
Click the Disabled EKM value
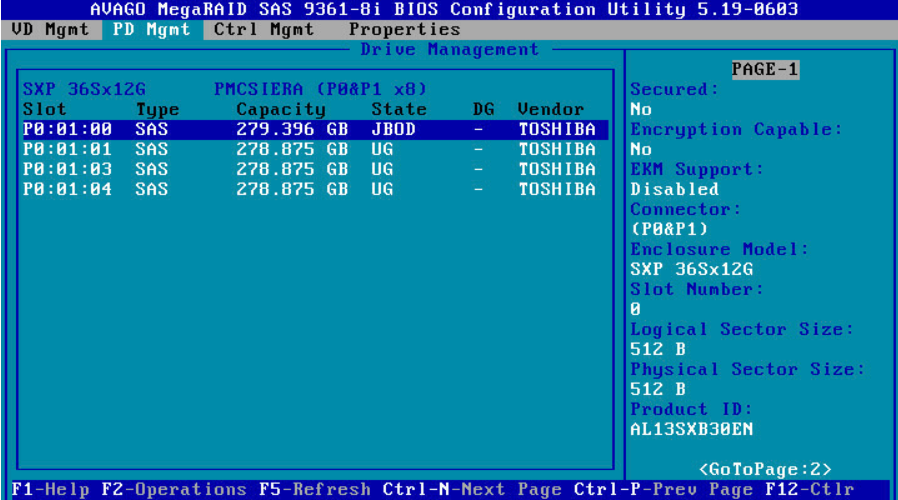(x=674, y=190)
